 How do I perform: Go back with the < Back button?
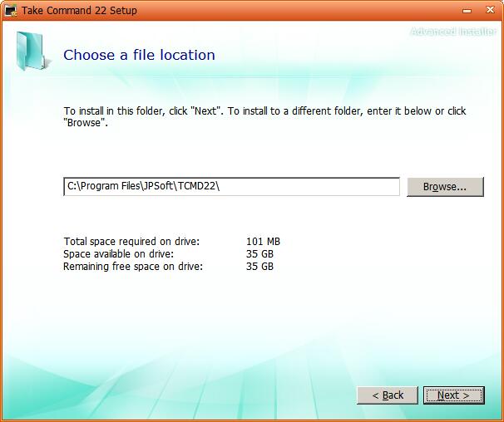[x=388, y=395]
